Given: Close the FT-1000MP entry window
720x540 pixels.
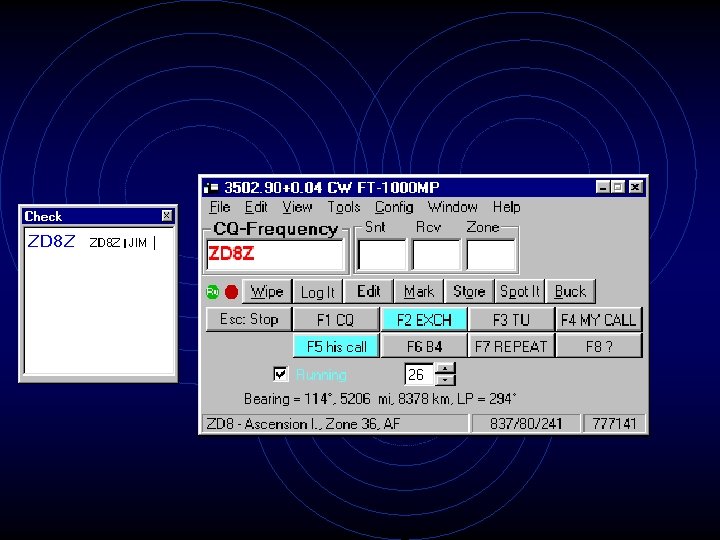Looking at the screenshot, I should pyautogui.click(x=635, y=187).
